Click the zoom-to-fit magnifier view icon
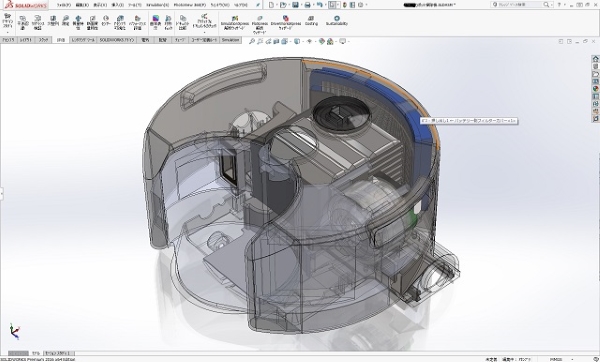The width and height of the screenshot is (600, 362). 252,41
